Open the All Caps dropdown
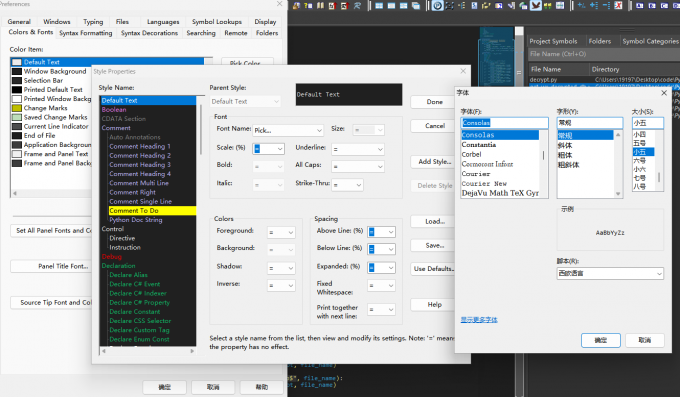This screenshot has width=680, height=397. [358, 166]
